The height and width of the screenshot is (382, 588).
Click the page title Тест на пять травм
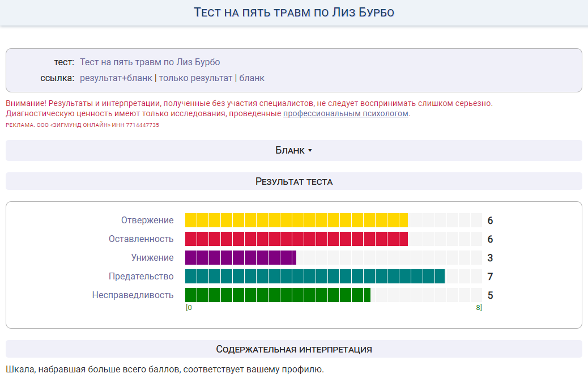point(293,12)
